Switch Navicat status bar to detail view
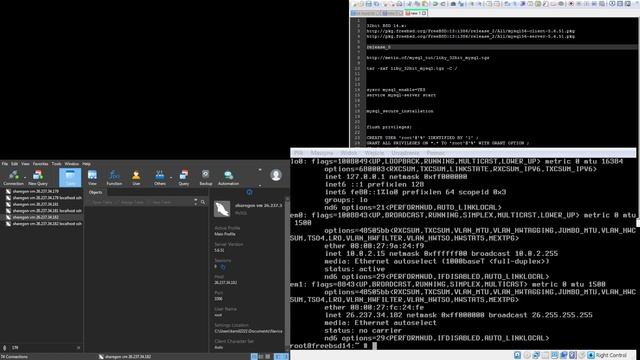 click(261, 356)
